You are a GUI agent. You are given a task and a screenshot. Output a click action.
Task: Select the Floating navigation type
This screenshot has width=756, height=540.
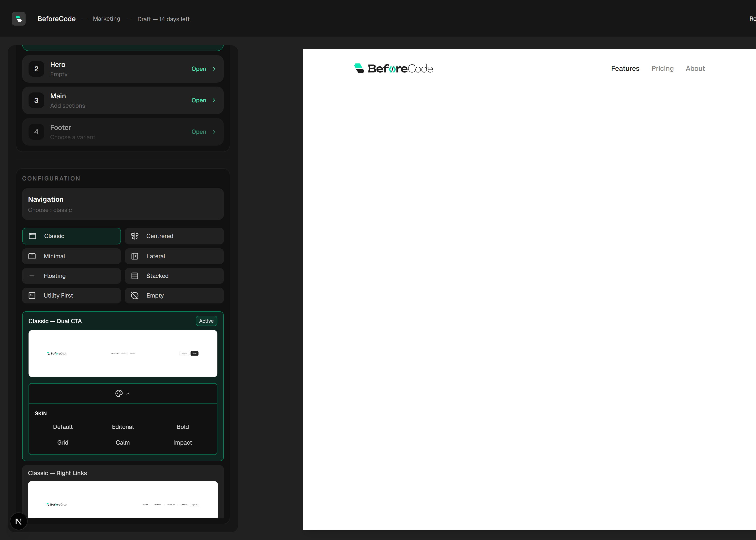coord(72,276)
